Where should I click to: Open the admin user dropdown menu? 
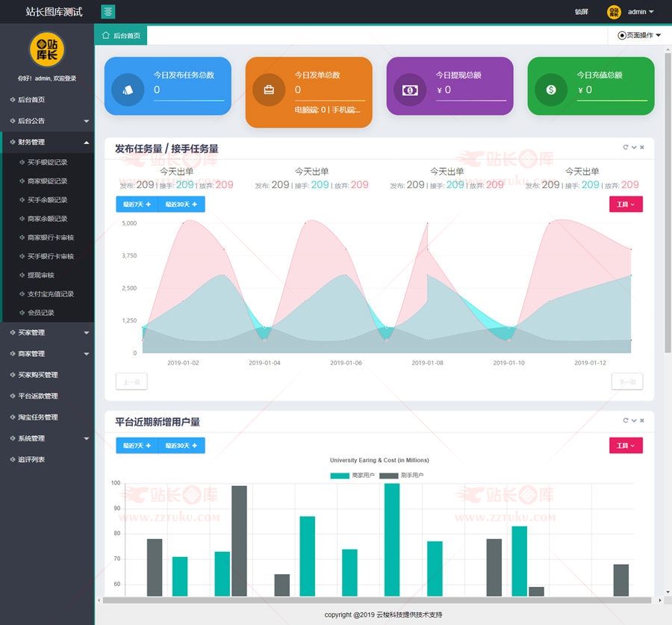641,12
